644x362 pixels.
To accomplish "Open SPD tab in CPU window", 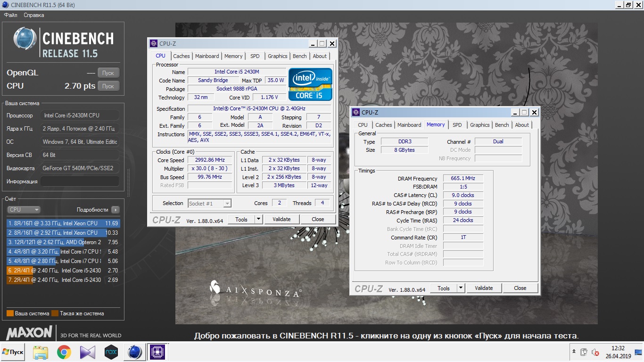I will (255, 56).
